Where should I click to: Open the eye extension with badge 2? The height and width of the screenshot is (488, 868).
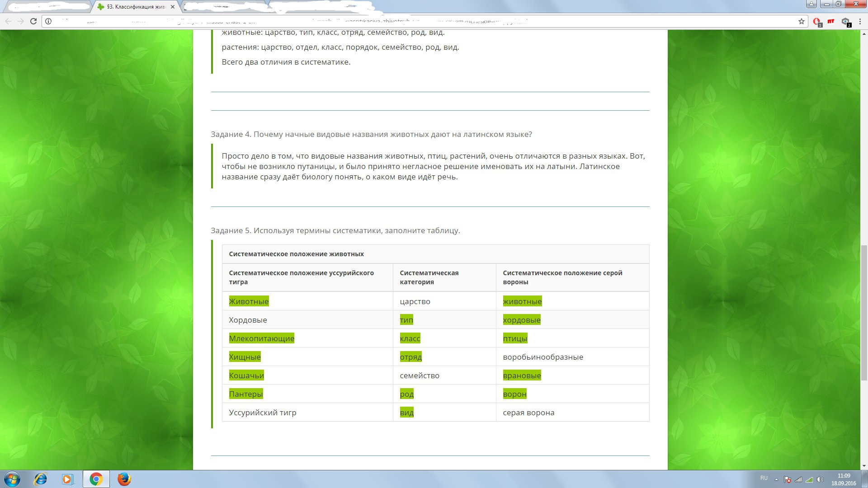(845, 21)
